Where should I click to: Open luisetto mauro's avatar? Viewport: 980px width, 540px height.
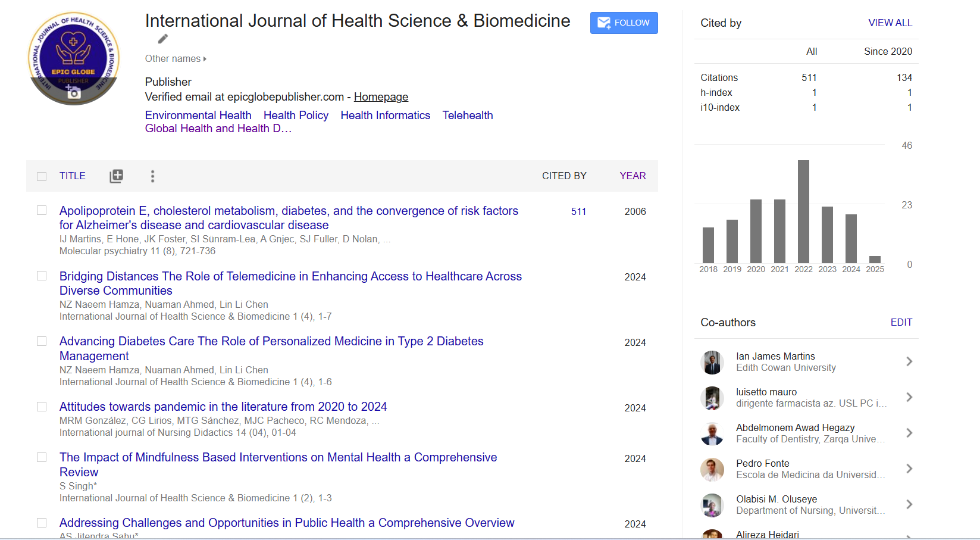pyautogui.click(x=712, y=398)
